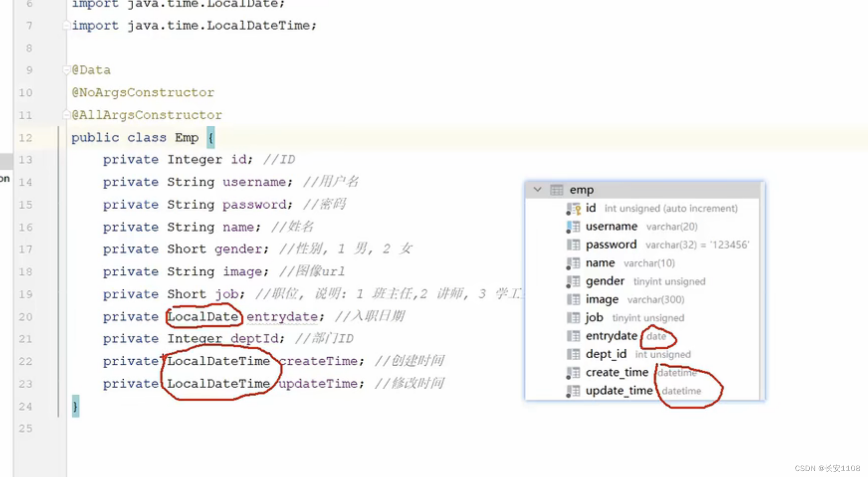Click the username field in code

(x=254, y=182)
